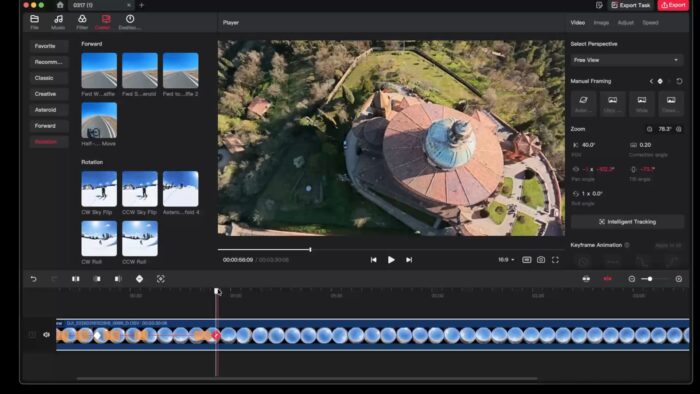Select the last framing preset icon in the row

click(671, 104)
